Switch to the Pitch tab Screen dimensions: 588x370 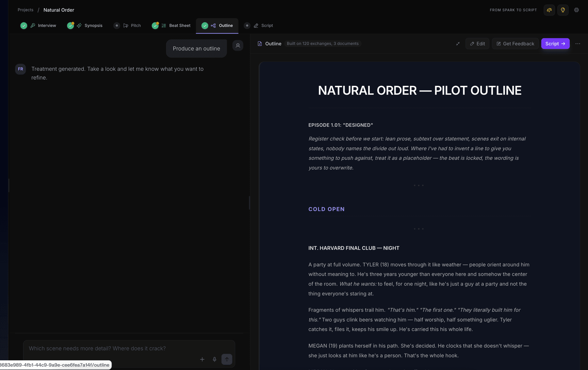pos(127,25)
